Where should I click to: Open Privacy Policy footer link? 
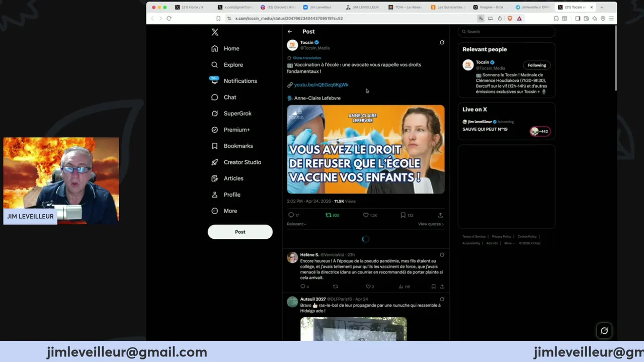(501, 237)
